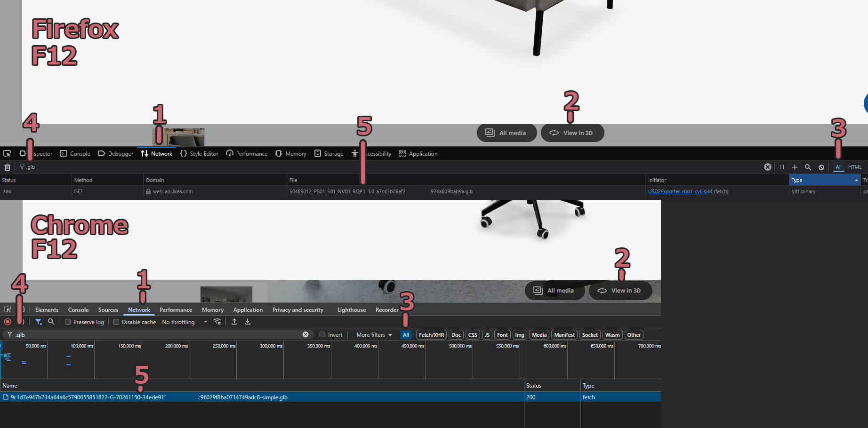Open Firefox Storage tab
This screenshot has height=428, width=868.
pyautogui.click(x=329, y=154)
